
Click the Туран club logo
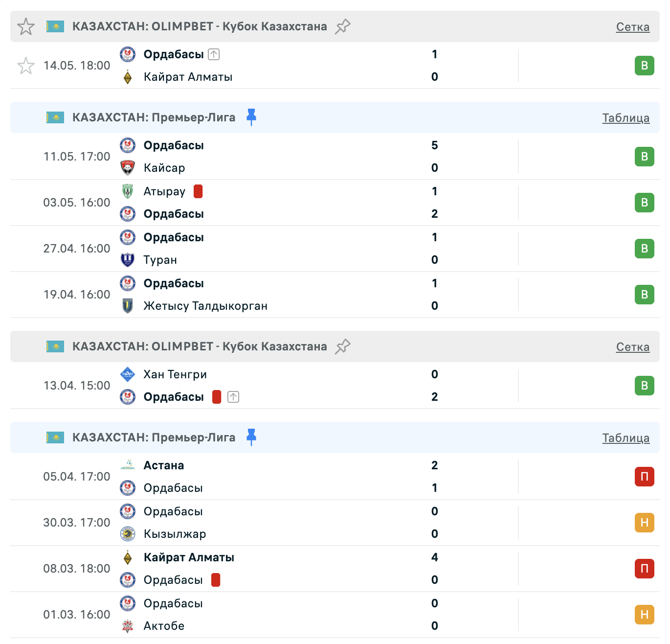pyautogui.click(x=128, y=260)
